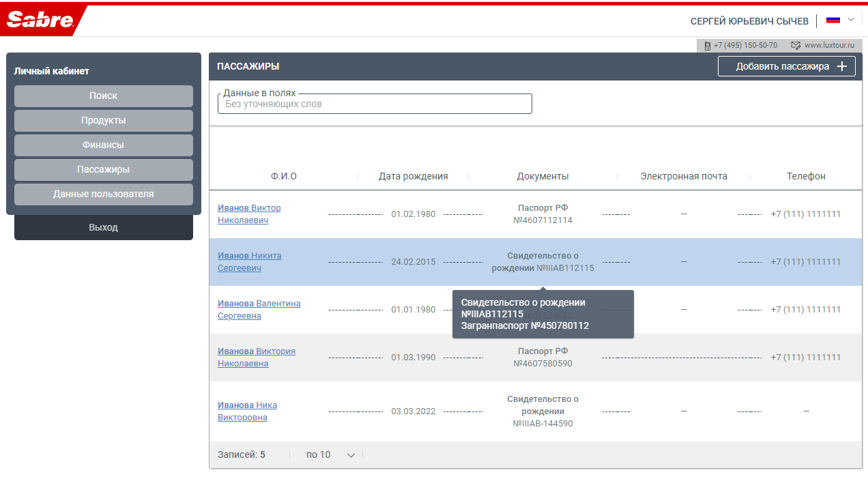
Task: Select Пассажиры in the sidebar
Action: [x=103, y=170]
